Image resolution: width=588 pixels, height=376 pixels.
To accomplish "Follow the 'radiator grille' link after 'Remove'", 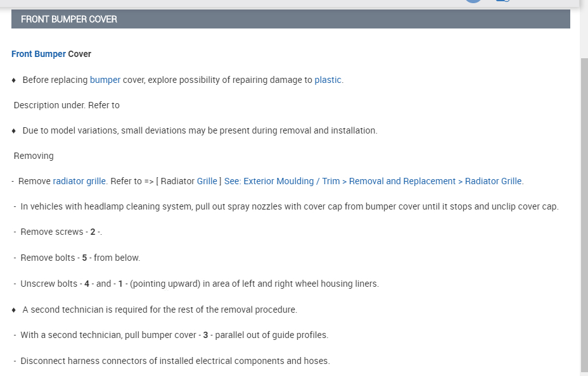I will [x=79, y=181].
